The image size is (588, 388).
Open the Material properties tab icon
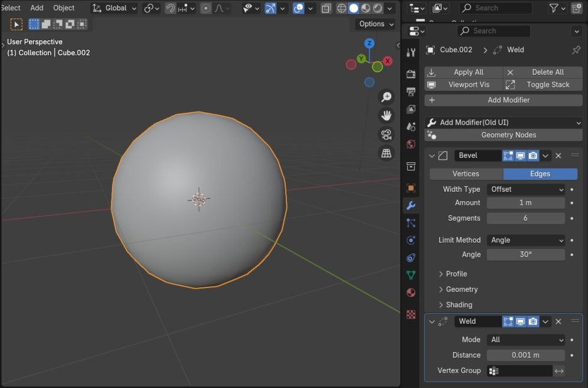click(x=411, y=292)
